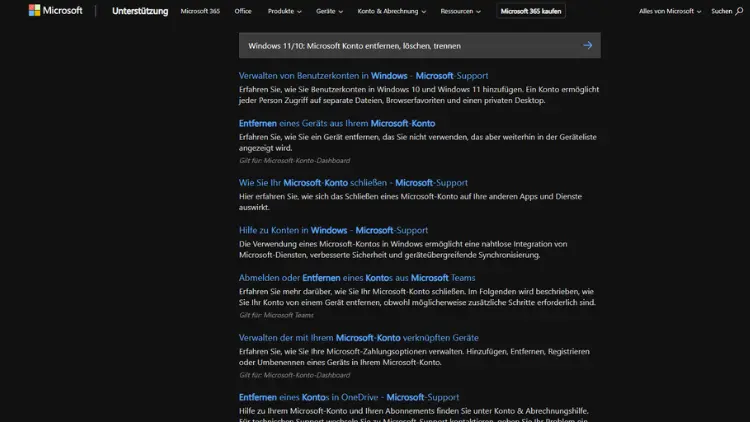Open Hilfe zu Konten in Windows result
Image resolution: width=750 pixels, height=422 pixels.
(x=333, y=230)
